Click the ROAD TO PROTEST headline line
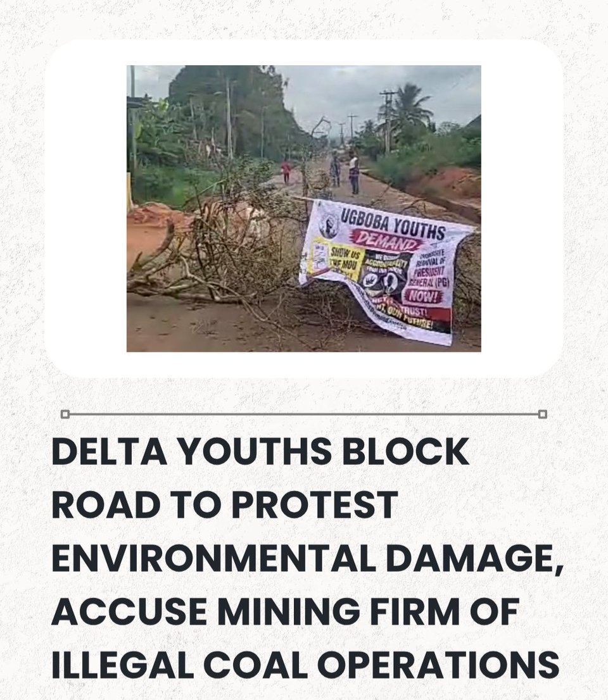608x700 pixels. pyautogui.click(x=224, y=504)
